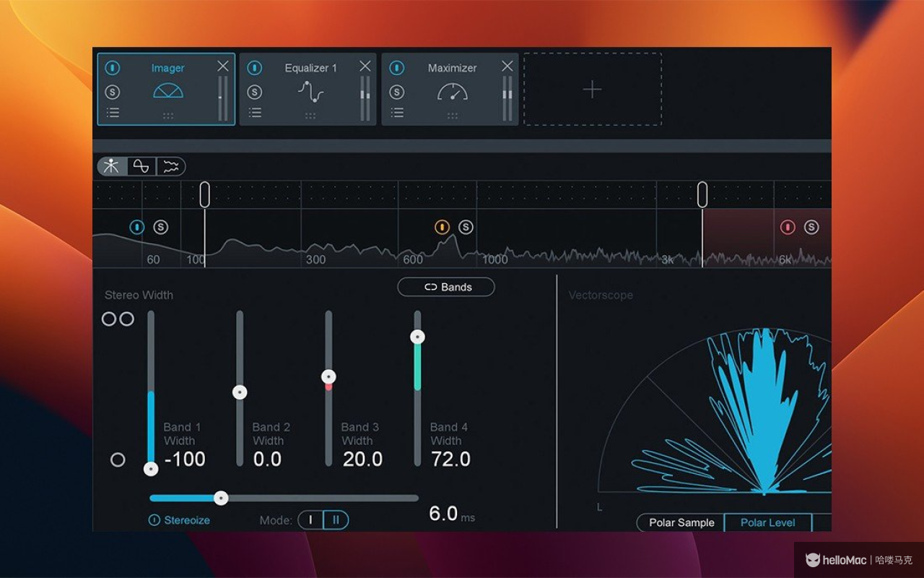
Task: Open the Imager module preset list
Action: pos(113,113)
